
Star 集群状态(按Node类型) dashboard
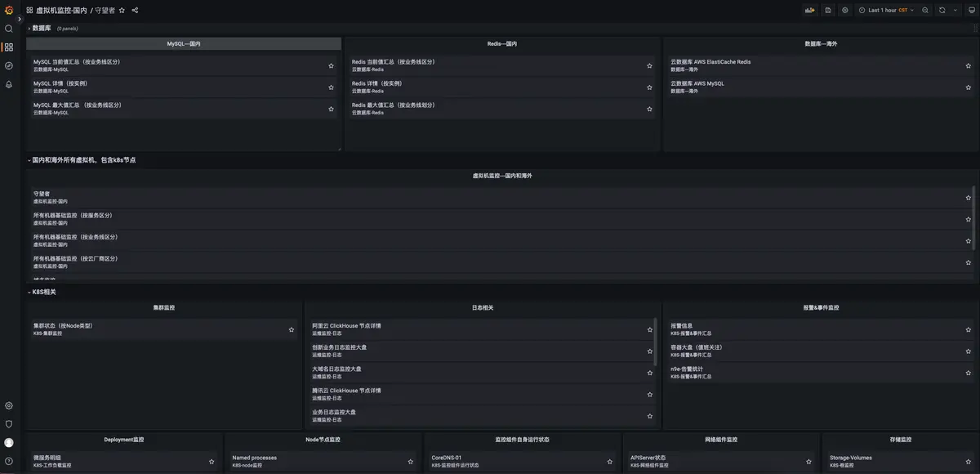[x=292, y=329]
